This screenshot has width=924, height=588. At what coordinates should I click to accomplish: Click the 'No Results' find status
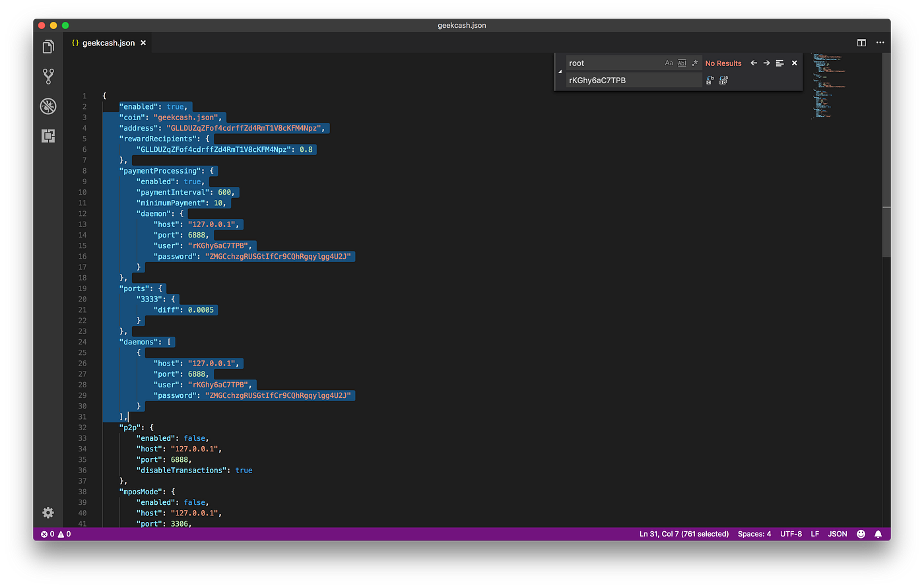[723, 63]
